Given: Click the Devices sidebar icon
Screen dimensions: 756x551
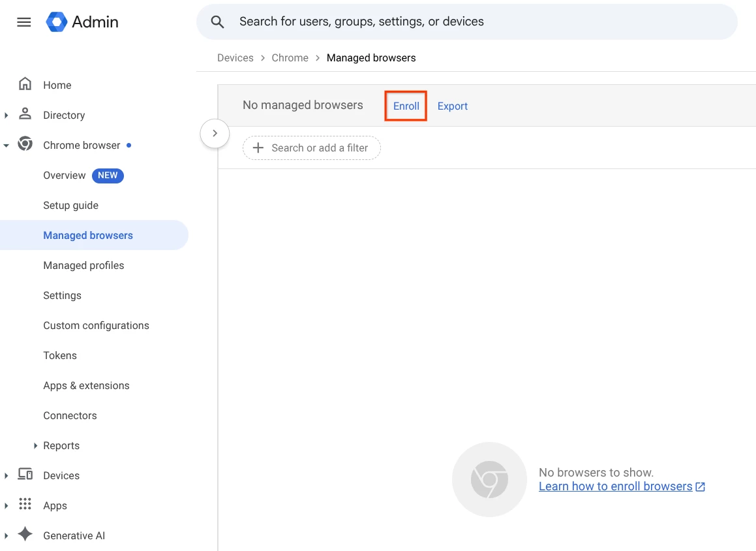Looking at the screenshot, I should click(x=25, y=475).
